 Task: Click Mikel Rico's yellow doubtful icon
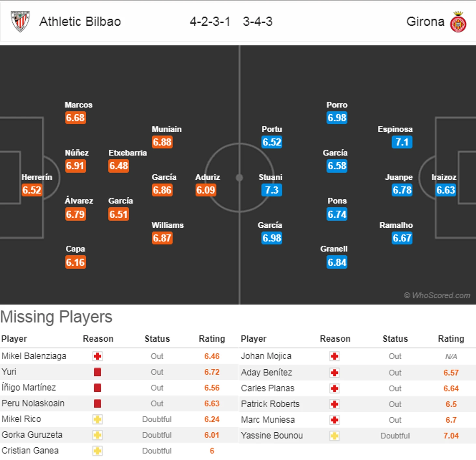[97, 419]
